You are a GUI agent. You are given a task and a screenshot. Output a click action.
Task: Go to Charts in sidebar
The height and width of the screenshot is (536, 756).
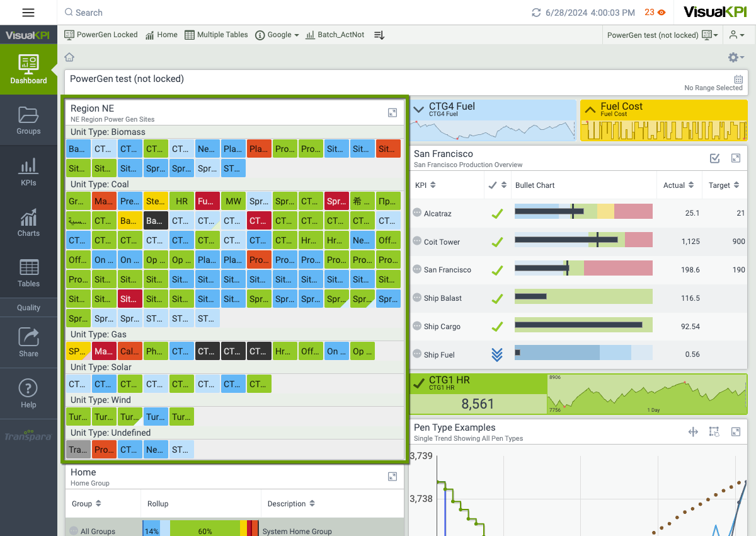pyautogui.click(x=28, y=223)
